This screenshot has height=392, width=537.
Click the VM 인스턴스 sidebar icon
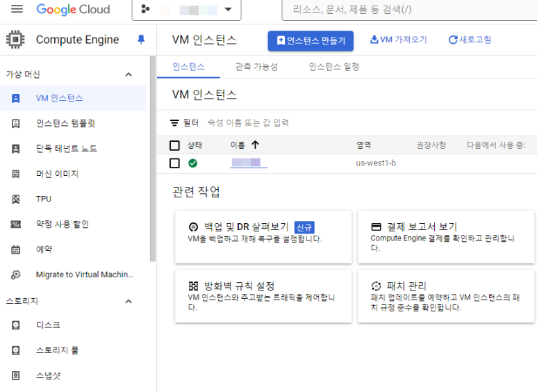click(x=16, y=98)
